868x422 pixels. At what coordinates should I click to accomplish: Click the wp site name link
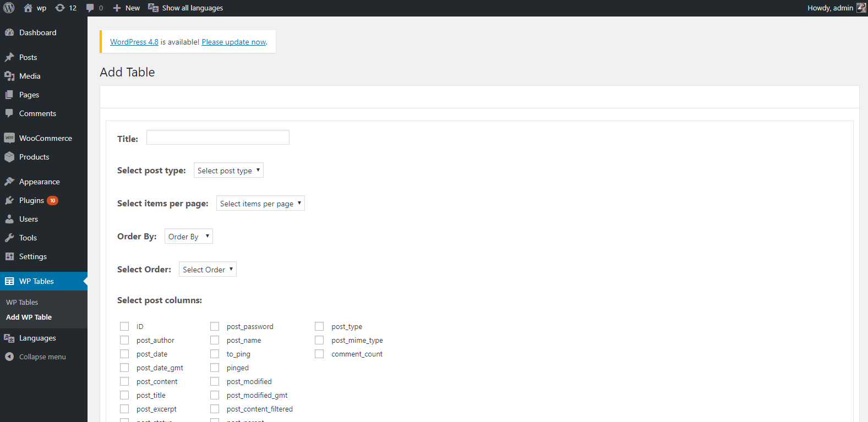(41, 8)
